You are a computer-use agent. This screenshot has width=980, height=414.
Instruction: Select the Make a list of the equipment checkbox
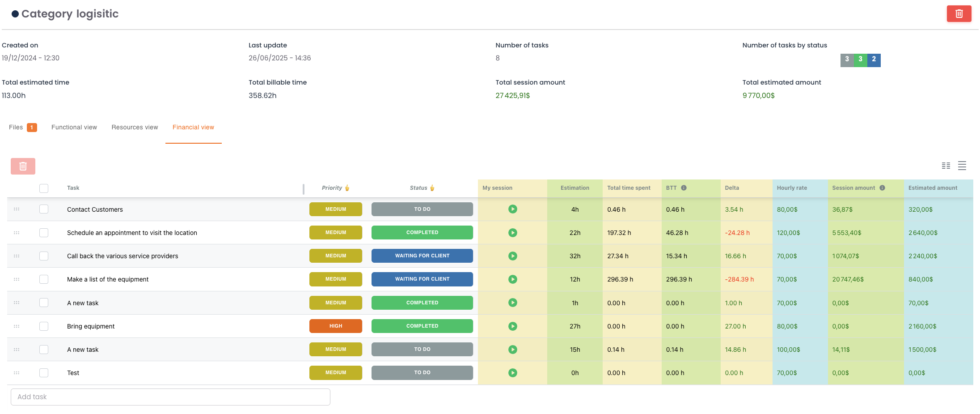(44, 279)
